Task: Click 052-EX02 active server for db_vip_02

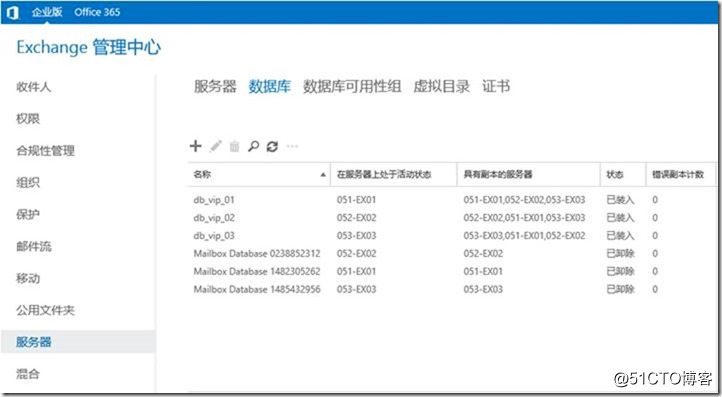Action: 356,218
